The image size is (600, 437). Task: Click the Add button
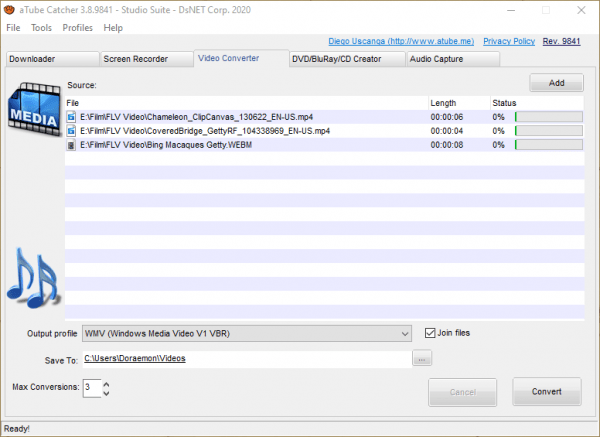(556, 83)
